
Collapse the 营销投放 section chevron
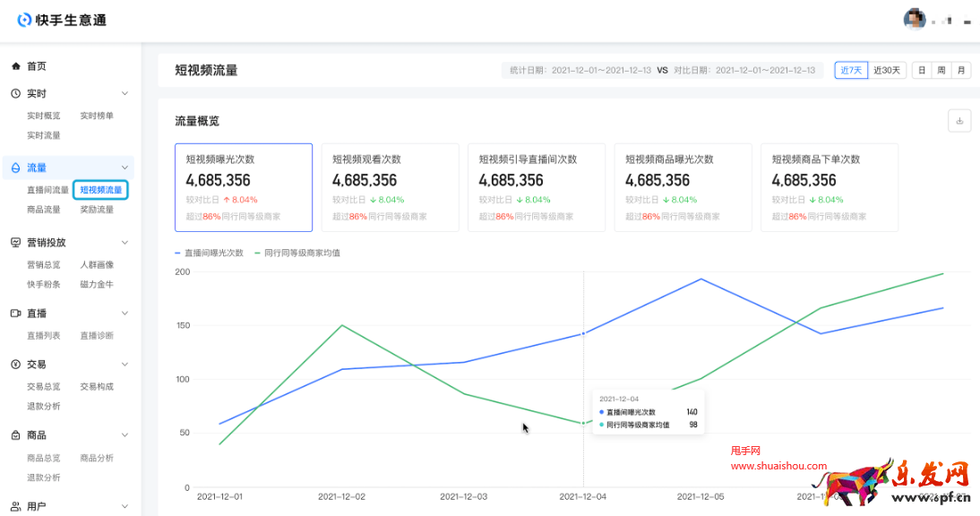[x=125, y=243]
